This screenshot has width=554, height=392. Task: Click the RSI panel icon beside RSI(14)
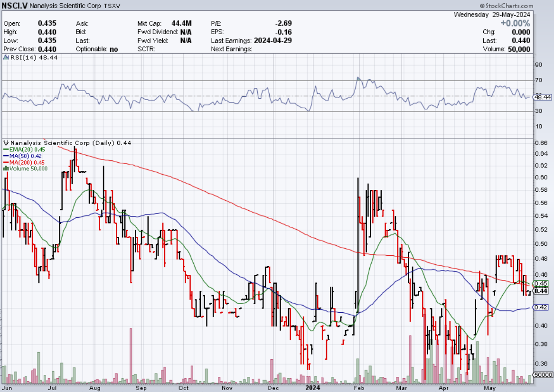(6, 57)
